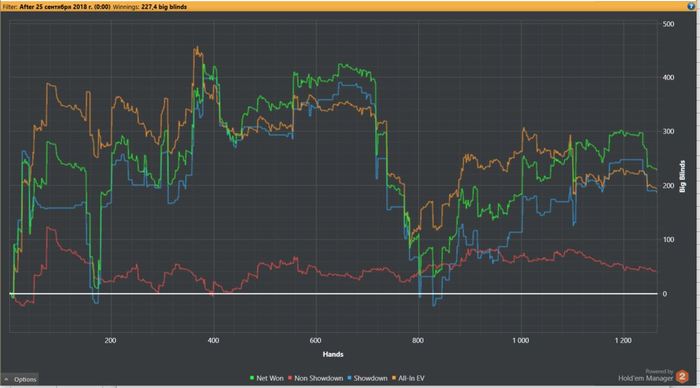700x388 pixels.
Task: Open the blue help question-mark icon
Action: pyautogui.click(x=692, y=6)
